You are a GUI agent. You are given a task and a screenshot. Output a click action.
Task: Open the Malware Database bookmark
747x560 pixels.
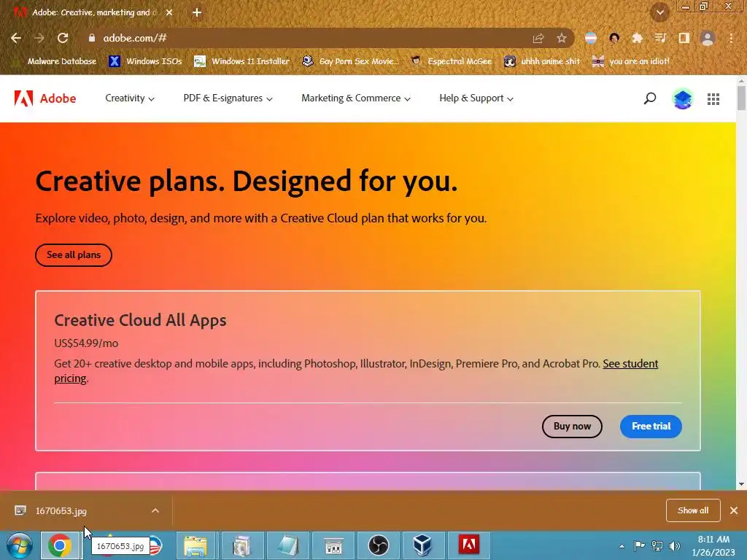(56, 61)
